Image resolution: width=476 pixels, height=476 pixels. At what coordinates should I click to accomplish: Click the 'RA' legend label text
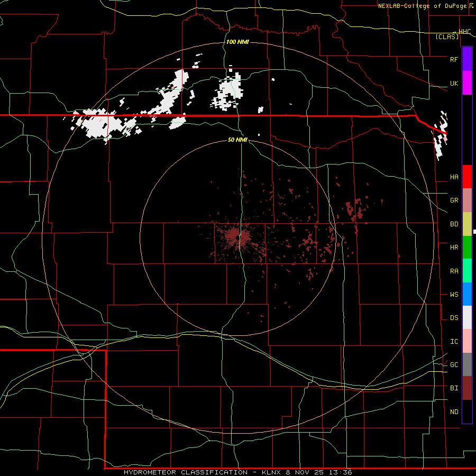pos(454,271)
